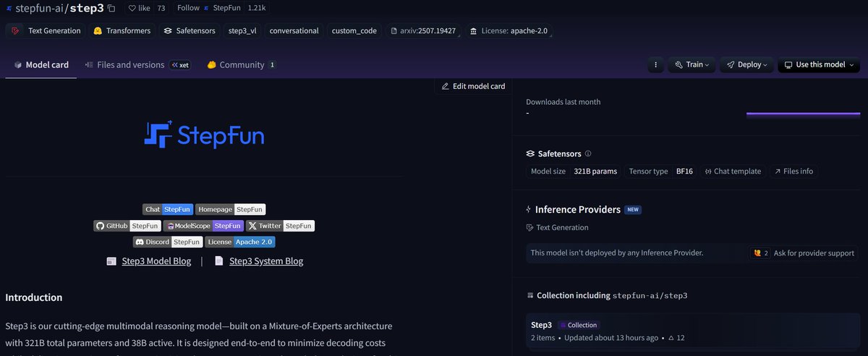Screen dimensions: 868x356
Task: Click the Collection badge beside Step3
Action: tap(578, 325)
